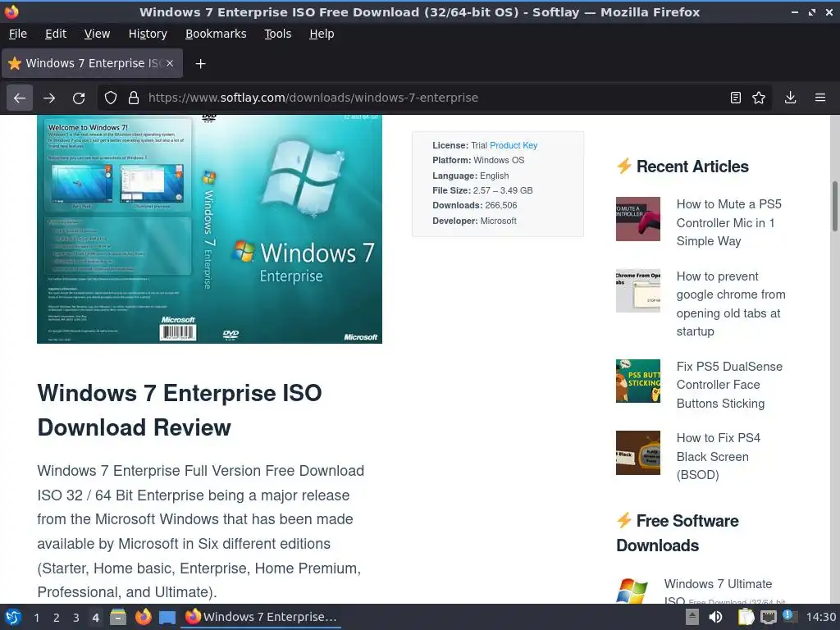Open the Downloads panel
The image size is (840, 630).
790,98
